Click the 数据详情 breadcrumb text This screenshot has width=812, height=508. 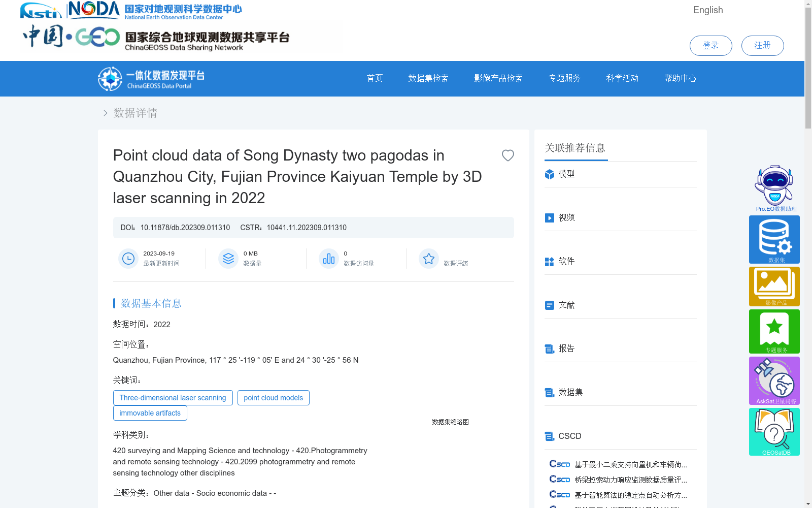136,113
